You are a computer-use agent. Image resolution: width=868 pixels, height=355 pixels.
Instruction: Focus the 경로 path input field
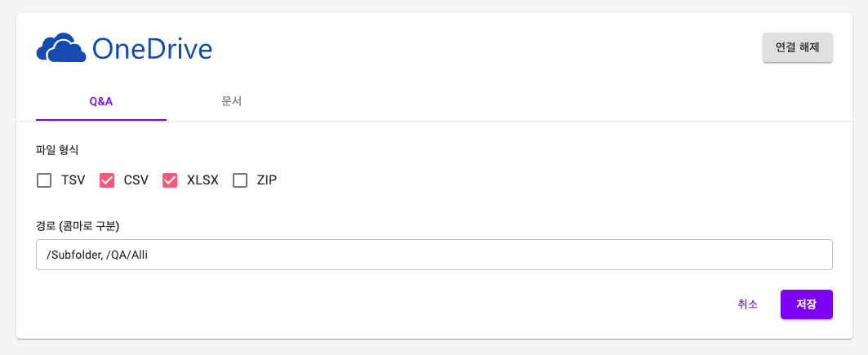[x=434, y=255]
